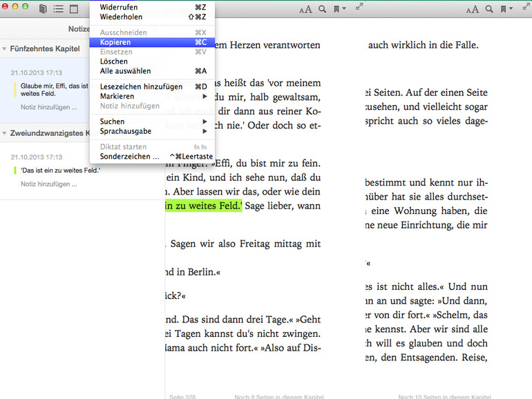Image resolution: width=532 pixels, height=399 pixels.
Task: Toggle fullscreen in the right book window
Action: 526,7
